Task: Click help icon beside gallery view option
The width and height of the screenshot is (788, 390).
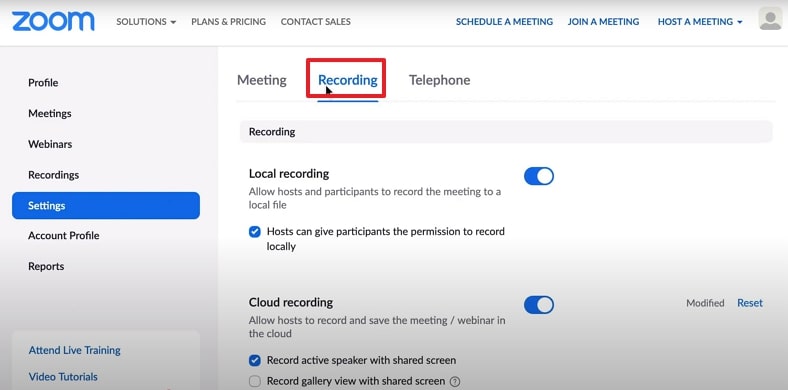Action: coord(455,381)
